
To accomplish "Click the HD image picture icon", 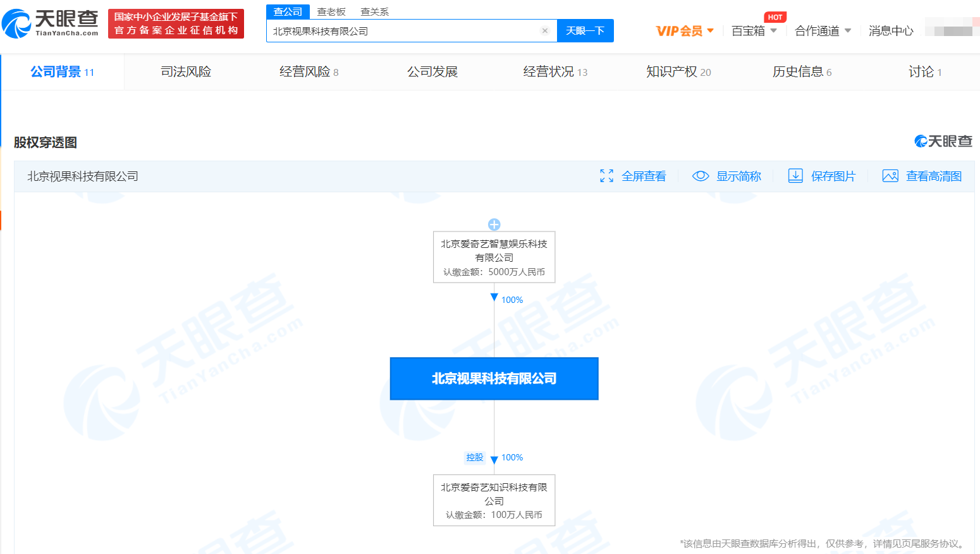I will [890, 176].
